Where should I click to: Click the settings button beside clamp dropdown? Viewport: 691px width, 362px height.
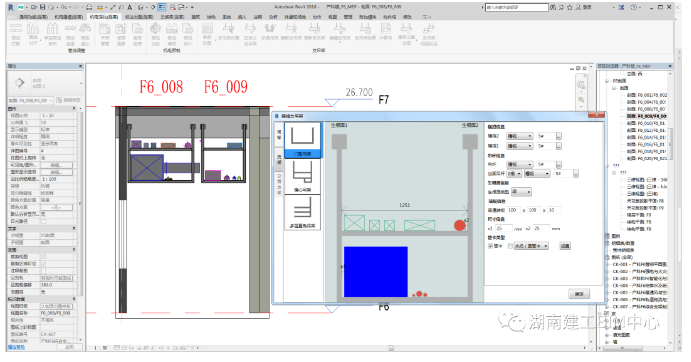pyautogui.click(x=565, y=246)
